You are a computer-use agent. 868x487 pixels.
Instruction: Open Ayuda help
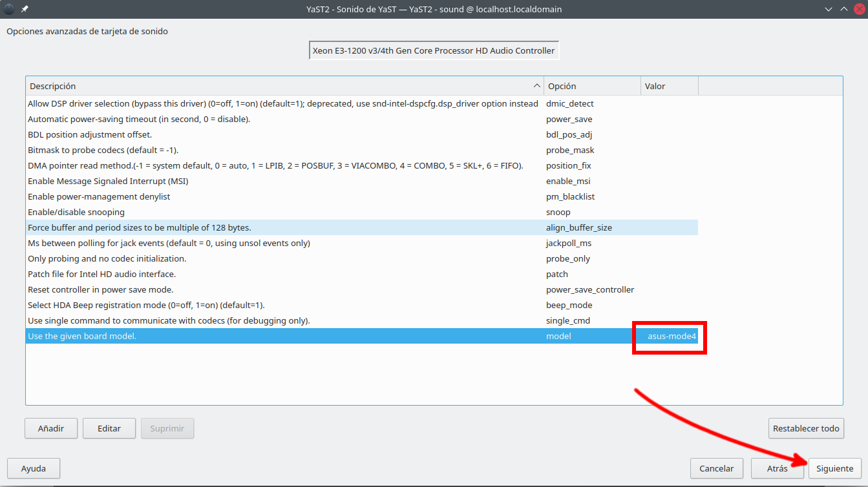[x=34, y=468]
